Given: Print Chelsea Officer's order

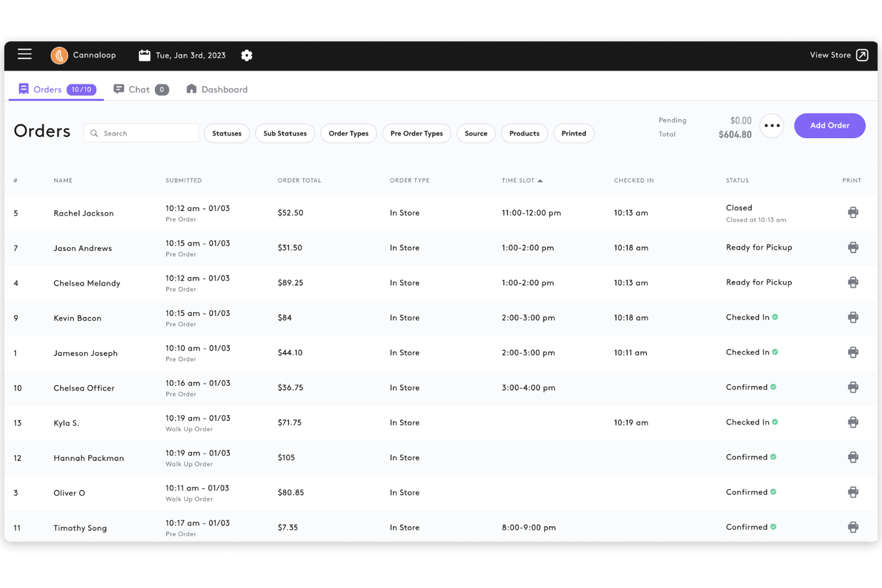Looking at the screenshot, I should point(853,387).
